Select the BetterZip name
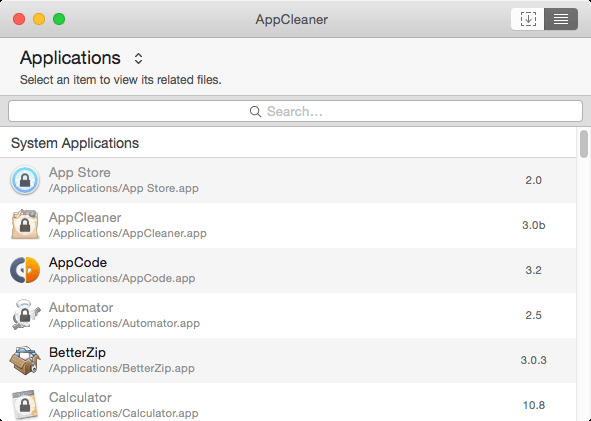This screenshot has height=421, width=591. (77, 352)
